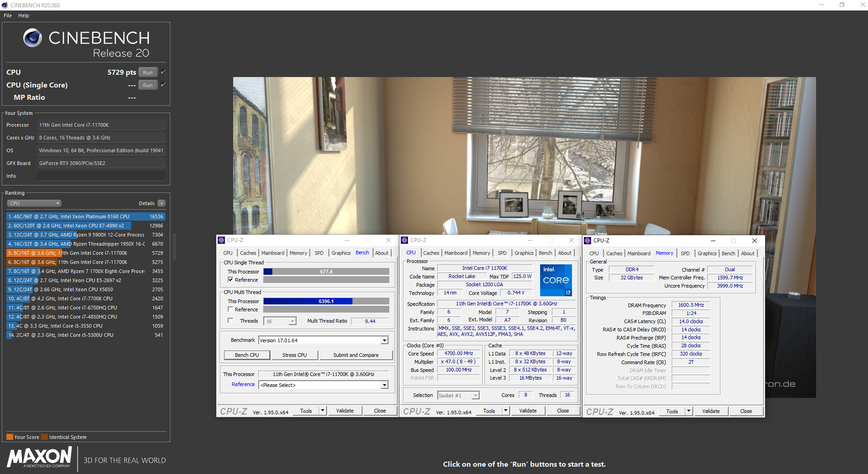Open the ranking CPU dropdown

(34, 203)
